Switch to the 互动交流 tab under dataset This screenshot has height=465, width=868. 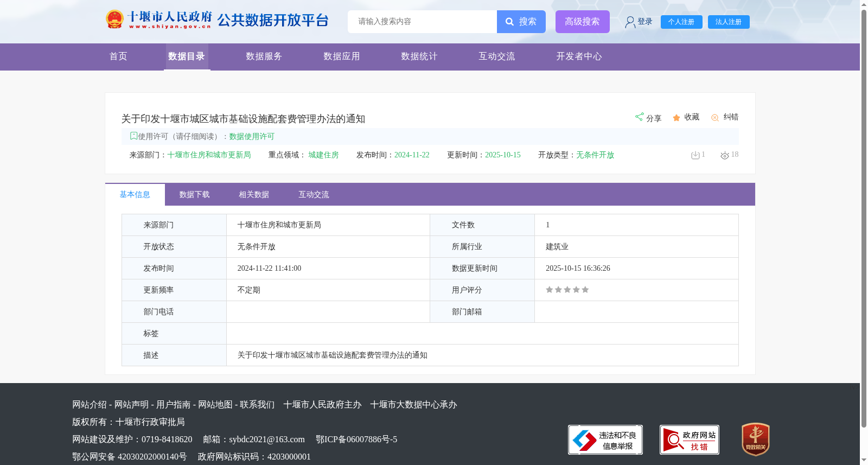pyautogui.click(x=314, y=195)
